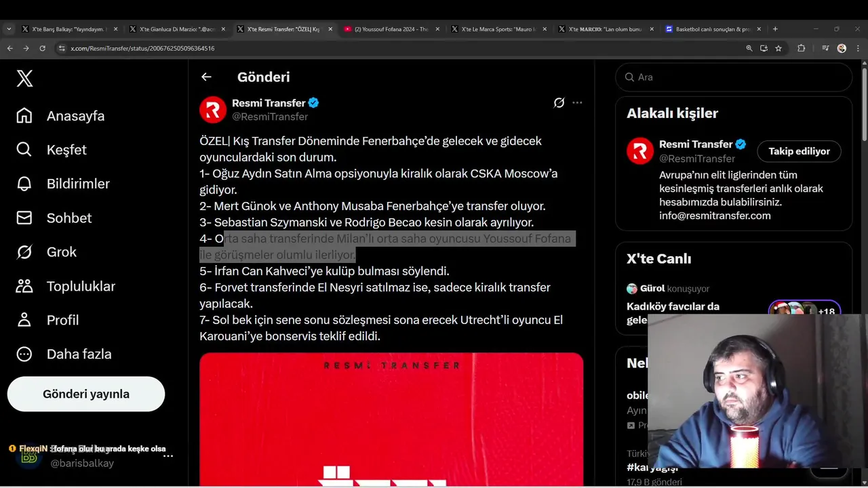Close the Resmi Transfer tab

coord(330,29)
